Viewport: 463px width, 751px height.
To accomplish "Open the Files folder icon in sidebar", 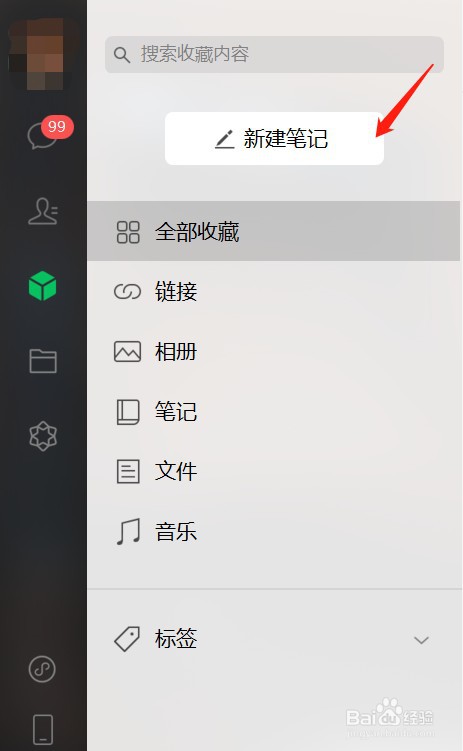I will pos(43,361).
